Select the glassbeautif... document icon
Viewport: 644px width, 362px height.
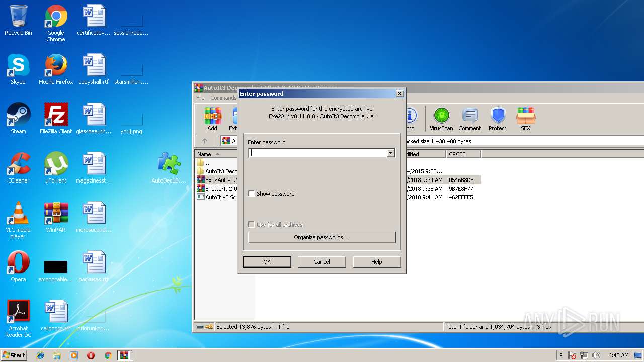pyautogui.click(x=94, y=119)
